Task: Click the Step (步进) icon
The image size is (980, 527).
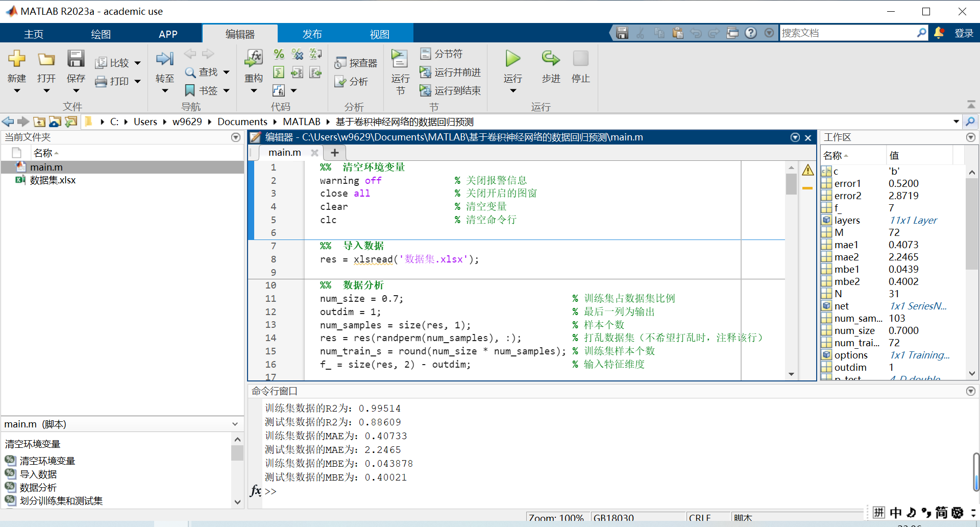Action: (x=551, y=59)
